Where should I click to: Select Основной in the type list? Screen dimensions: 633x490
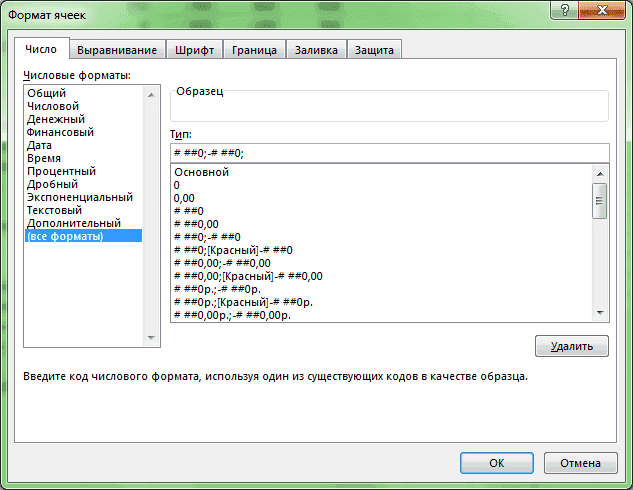202,172
